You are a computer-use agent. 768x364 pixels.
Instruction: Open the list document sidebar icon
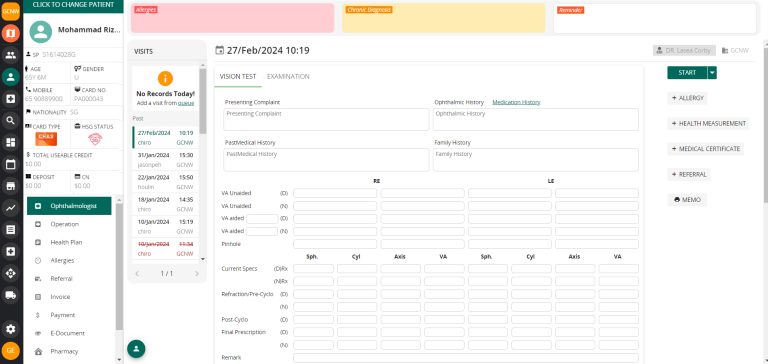pyautogui.click(x=11, y=229)
